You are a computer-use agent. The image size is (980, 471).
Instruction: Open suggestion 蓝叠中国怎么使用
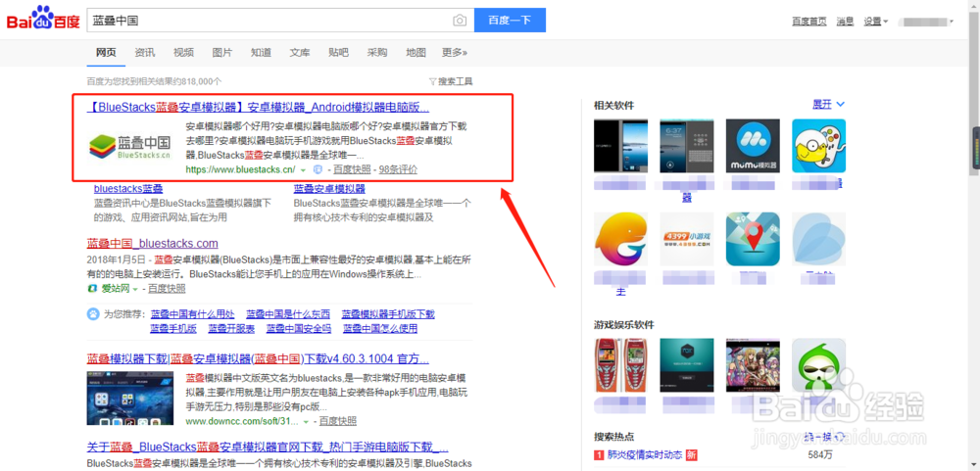coord(379,329)
